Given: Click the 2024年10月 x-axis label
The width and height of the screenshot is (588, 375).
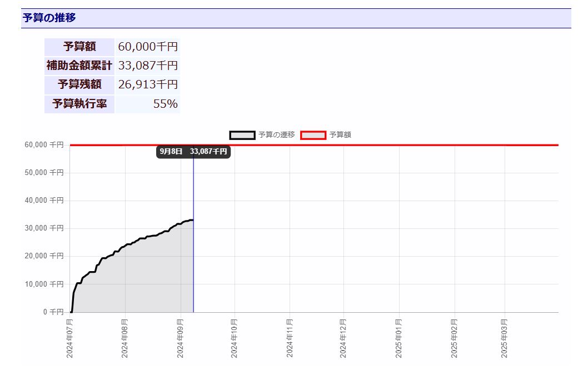Looking at the screenshot, I should (235, 338).
